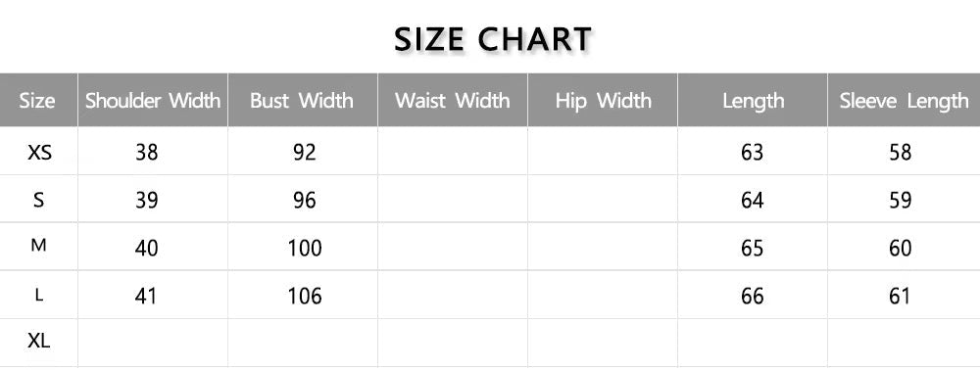Click the shoulder width value 38
Screen dimensions: 980x370
[x=147, y=153]
